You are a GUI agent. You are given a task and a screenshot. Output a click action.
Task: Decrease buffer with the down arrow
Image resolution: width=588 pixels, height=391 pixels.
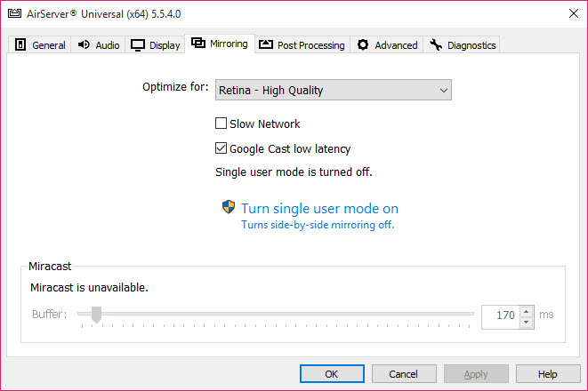tap(527, 322)
